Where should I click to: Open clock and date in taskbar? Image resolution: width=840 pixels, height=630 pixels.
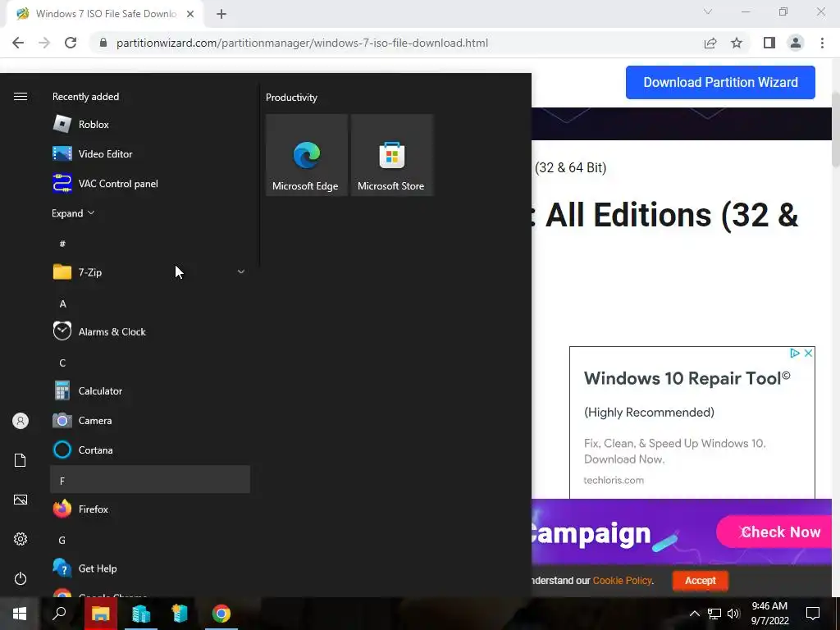point(769,614)
